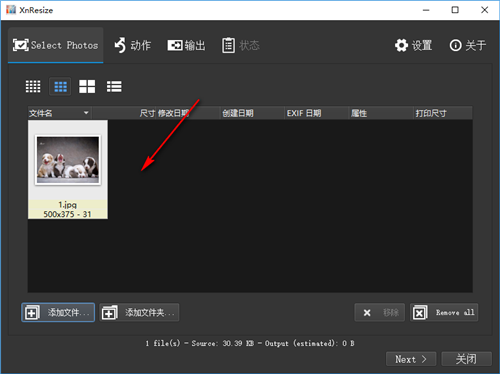
Task: Sort by 创建日期 column header
Action: coord(253,113)
